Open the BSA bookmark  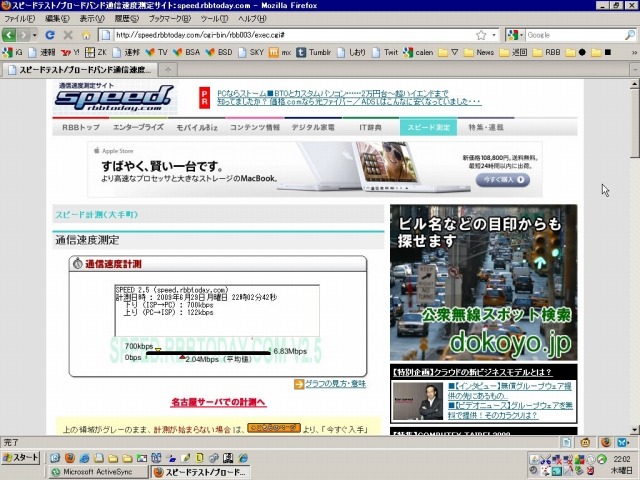(186, 52)
